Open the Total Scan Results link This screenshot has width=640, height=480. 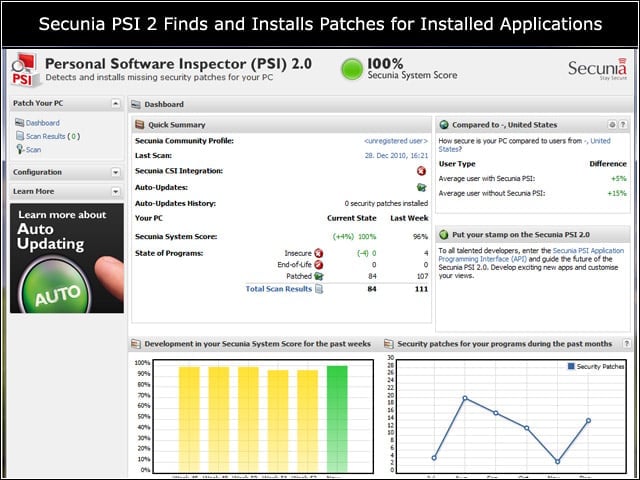(278, 289)
